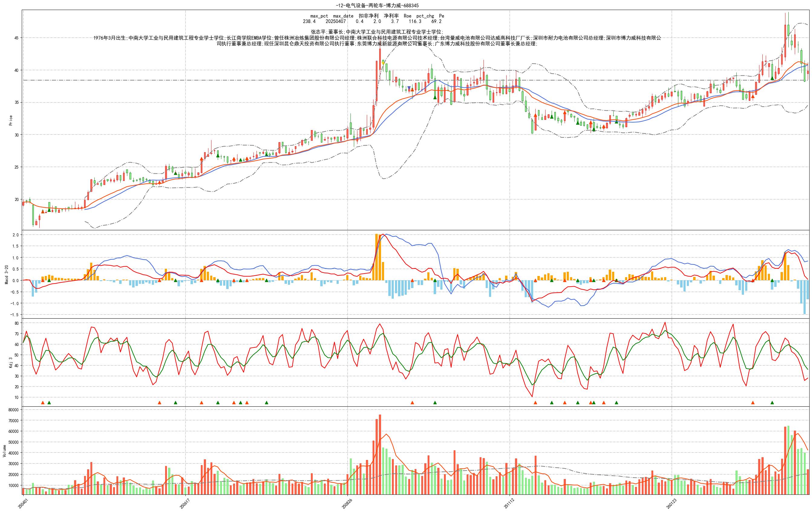Click the last green triangle in Kdj panel
The width and height of the screenshot is (812, 512).
772,402
